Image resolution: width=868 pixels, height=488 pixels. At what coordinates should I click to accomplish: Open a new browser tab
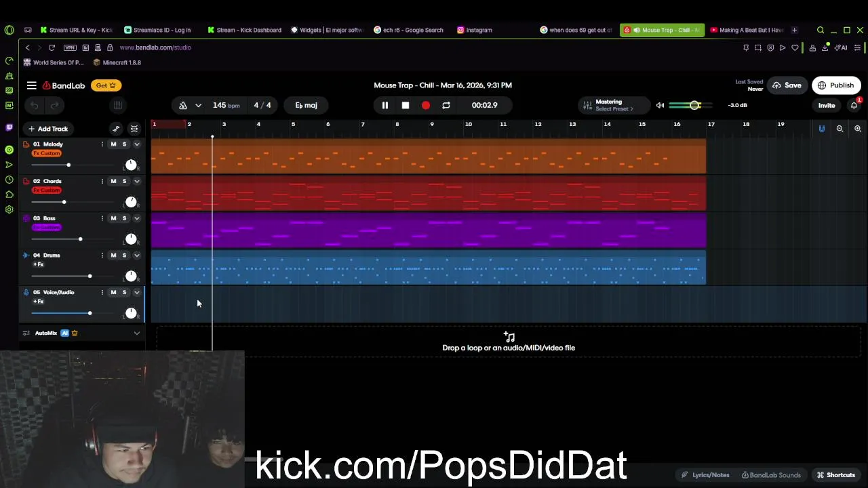pyautogui.click(x=794, y=30)
